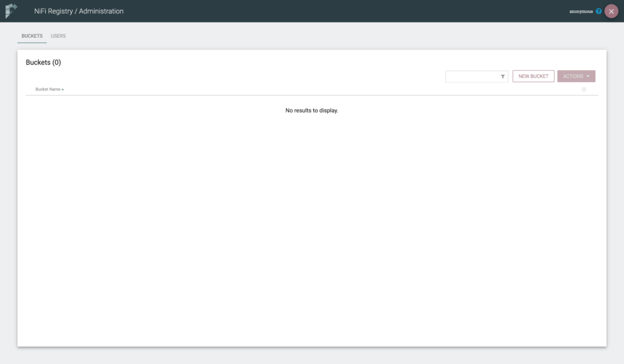Click the empty area below the buckets table

click(x=311, y=231)
